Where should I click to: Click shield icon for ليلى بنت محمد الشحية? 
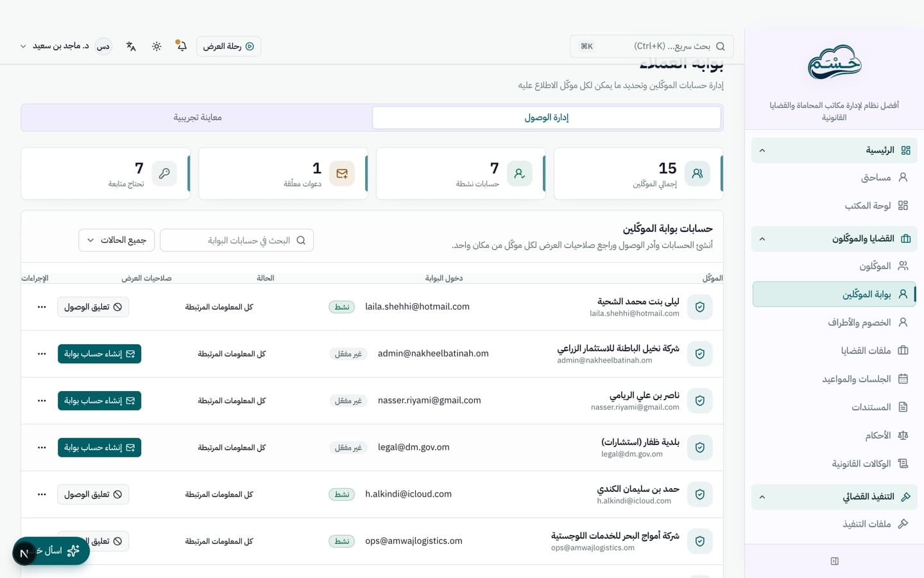(699, 307)
